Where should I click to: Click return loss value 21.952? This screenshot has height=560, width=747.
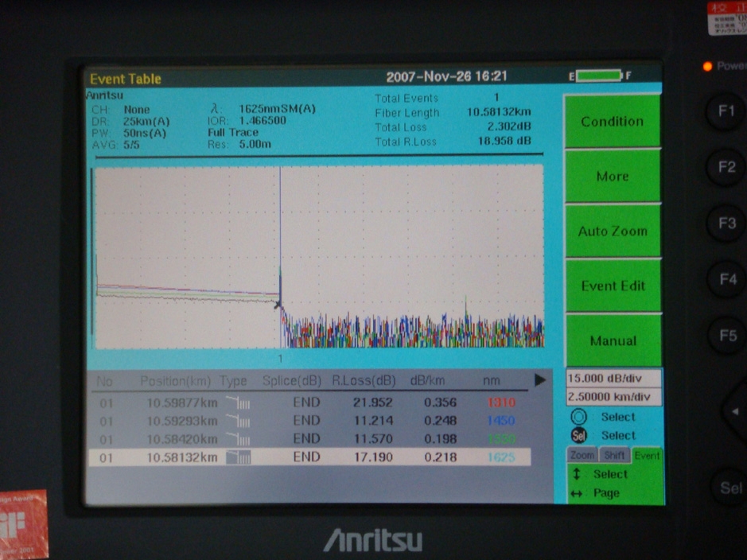[x=373, y=402]
